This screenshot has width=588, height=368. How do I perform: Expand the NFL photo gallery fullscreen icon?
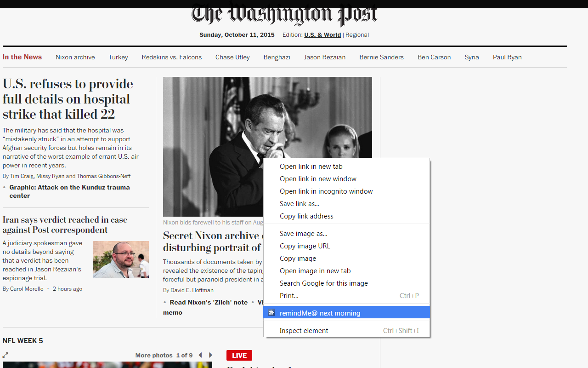click(6, 355)
